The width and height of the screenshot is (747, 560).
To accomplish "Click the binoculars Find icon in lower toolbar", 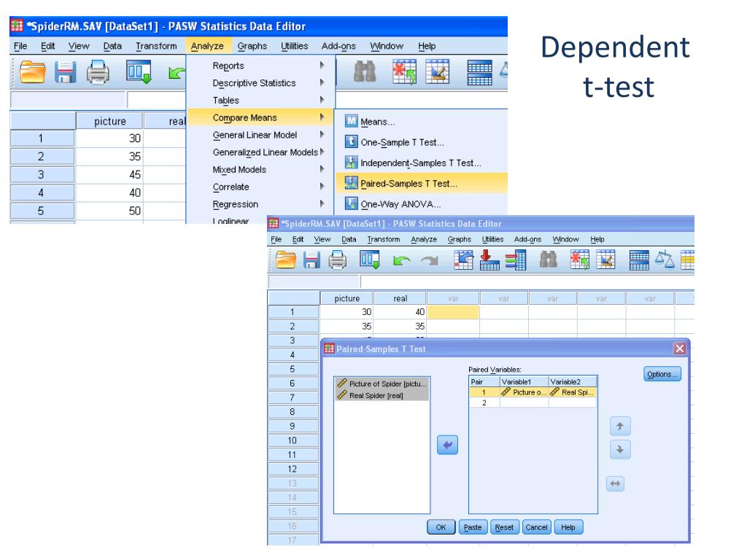I will (x=549, y=260).
